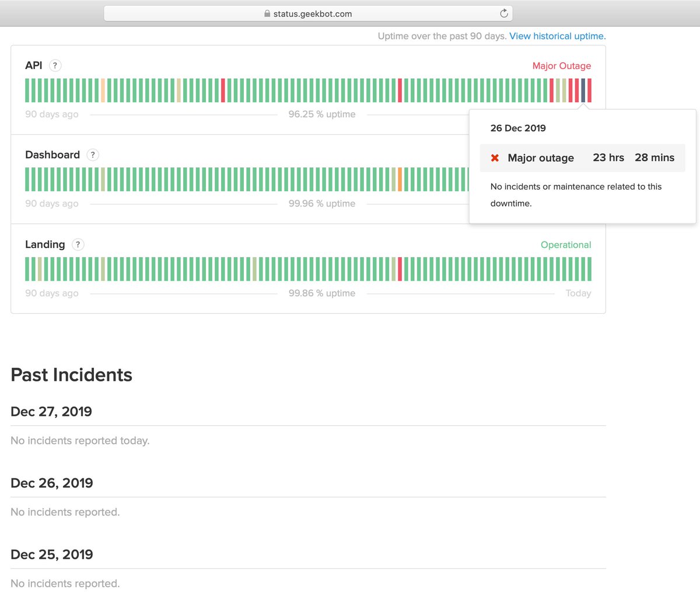Image resolution: width=700 pixels, height=592 pixels.
Task: Click the last red API bar for today
Action: tap(589, 90)
